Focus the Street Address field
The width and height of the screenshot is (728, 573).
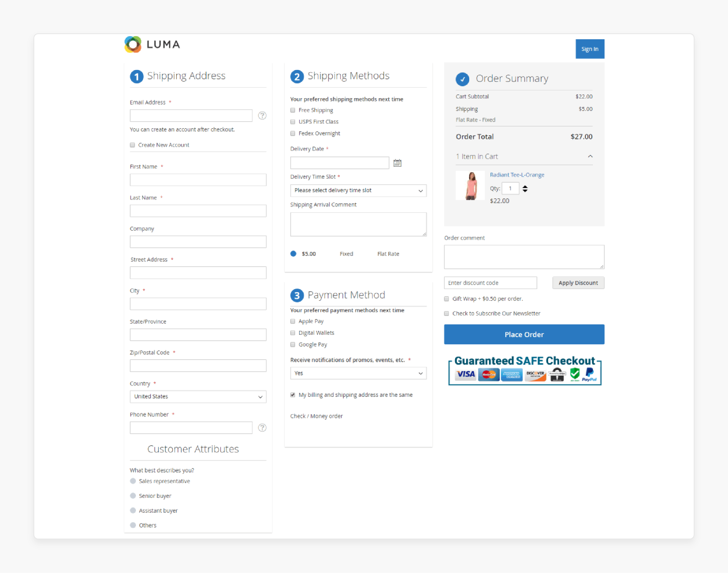point(198,273)
